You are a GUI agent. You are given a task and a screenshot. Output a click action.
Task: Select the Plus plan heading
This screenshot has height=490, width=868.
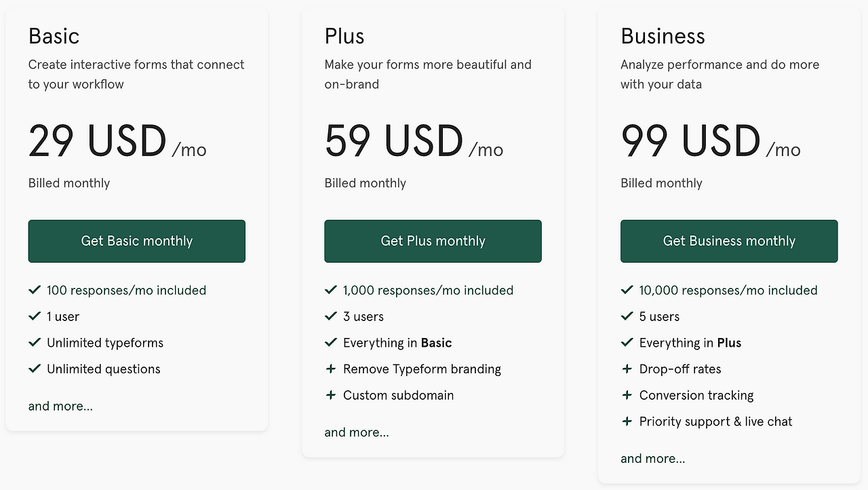[x=344, y=36]
